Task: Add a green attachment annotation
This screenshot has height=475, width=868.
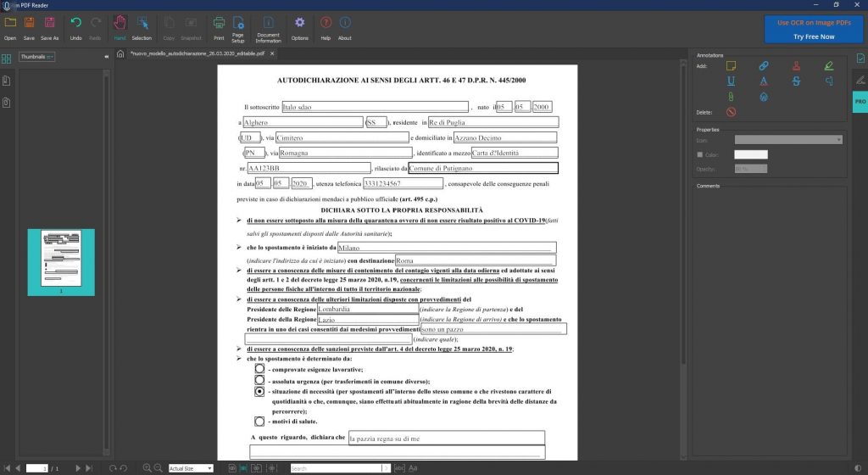Action: 731,97
